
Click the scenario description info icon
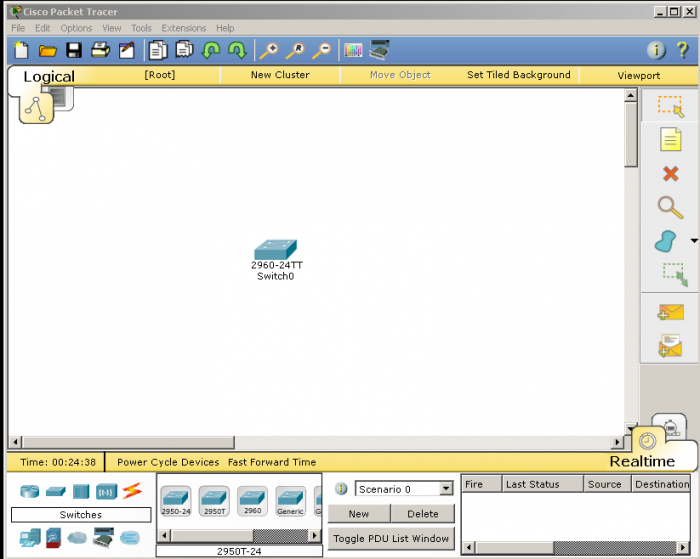(341, 489)
